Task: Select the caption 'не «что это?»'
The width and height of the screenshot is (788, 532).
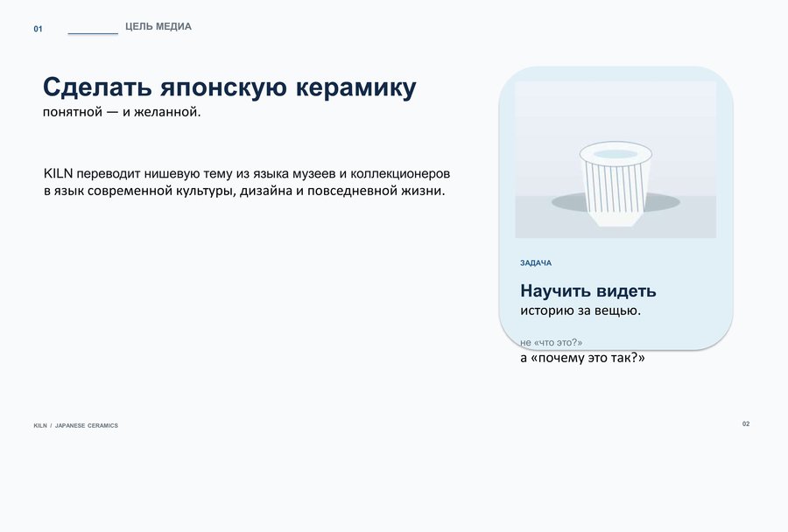Action: point(552,343)
